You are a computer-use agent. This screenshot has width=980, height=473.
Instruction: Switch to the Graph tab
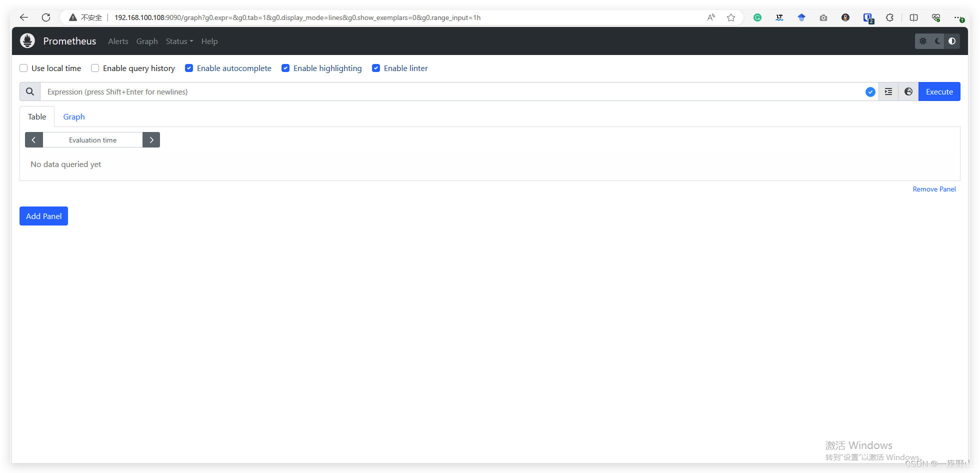73,116
